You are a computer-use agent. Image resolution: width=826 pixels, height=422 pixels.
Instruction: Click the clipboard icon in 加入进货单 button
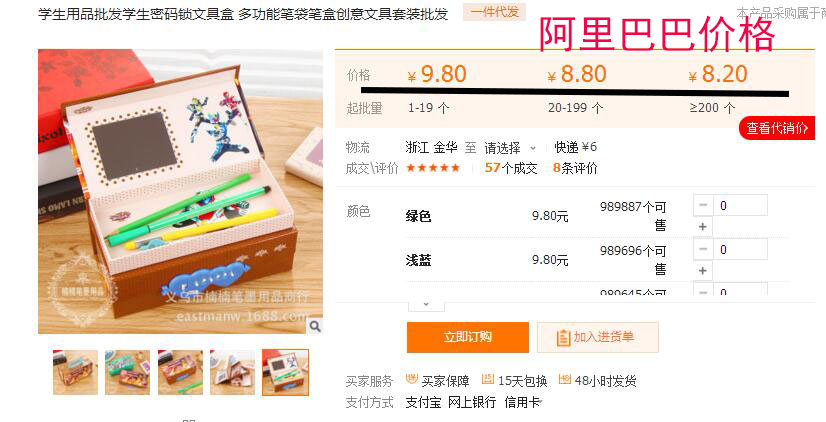click(563, 338)
